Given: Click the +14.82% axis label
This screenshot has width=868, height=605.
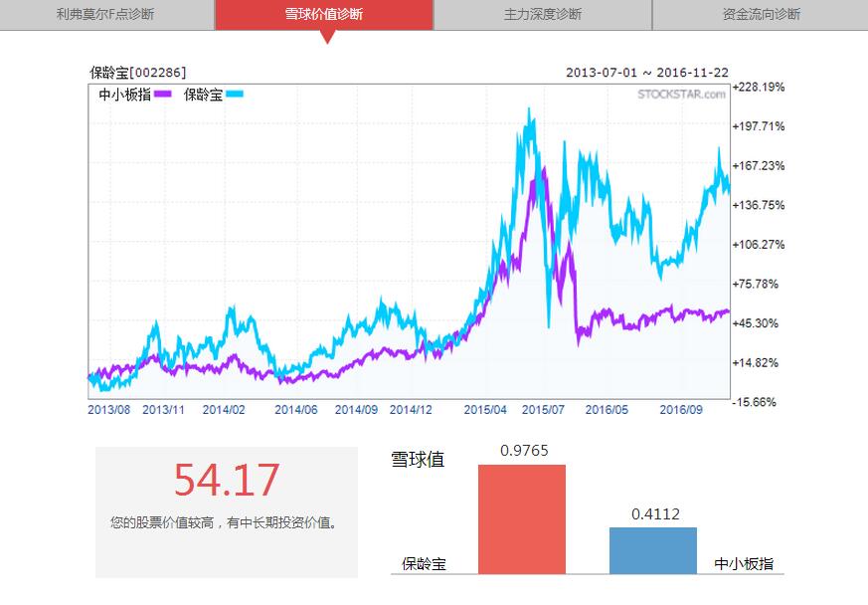Looking at the screenshot, I should click(x=755, y=362).
